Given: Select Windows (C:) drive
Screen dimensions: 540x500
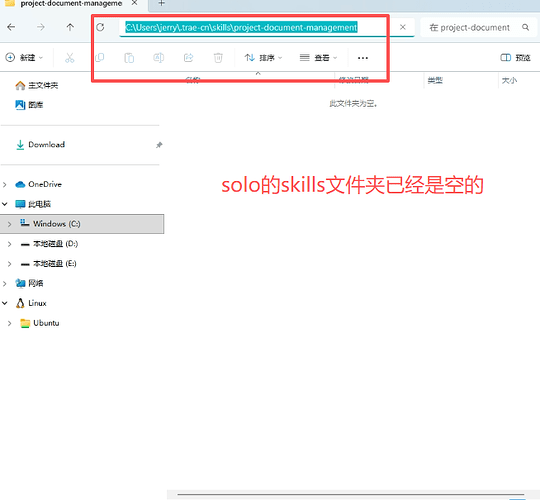Looking at the screenshot, I should [x=82, y=224].
